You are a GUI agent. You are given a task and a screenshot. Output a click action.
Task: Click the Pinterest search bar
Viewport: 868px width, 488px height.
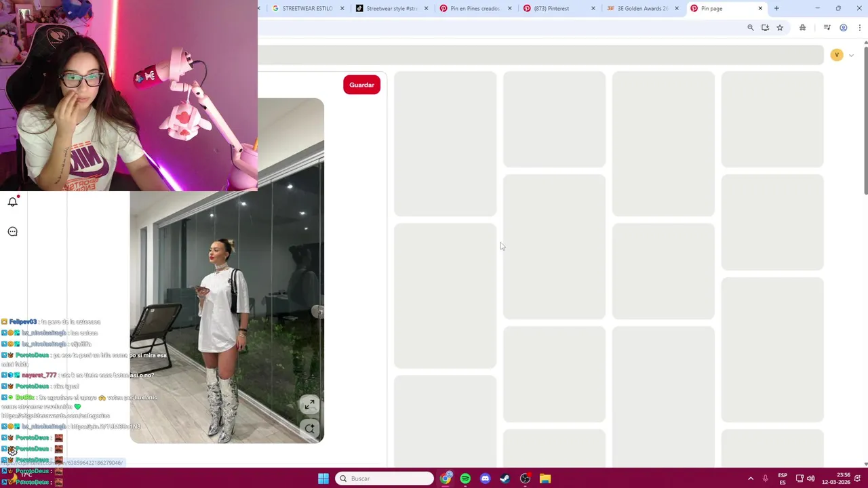click(540, 55)
